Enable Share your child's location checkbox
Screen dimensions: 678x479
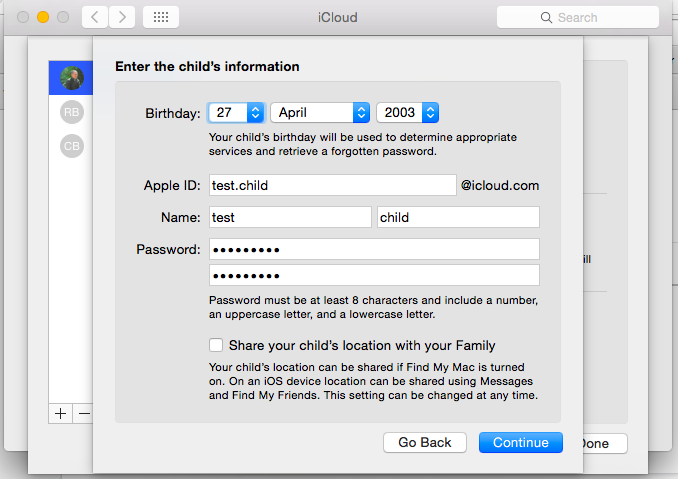click(x=215, y=345)
